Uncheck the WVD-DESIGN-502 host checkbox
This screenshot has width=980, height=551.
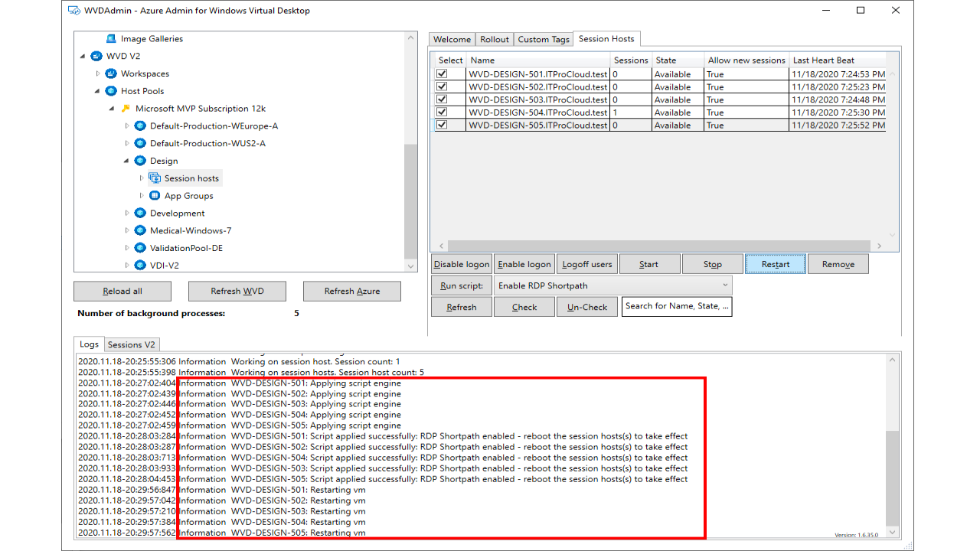point(442,86)
